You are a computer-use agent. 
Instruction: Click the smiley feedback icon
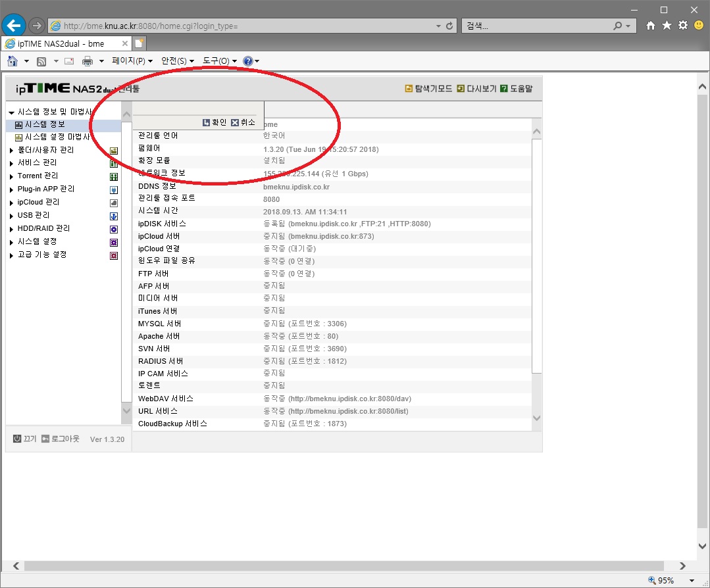coord(699,26)
